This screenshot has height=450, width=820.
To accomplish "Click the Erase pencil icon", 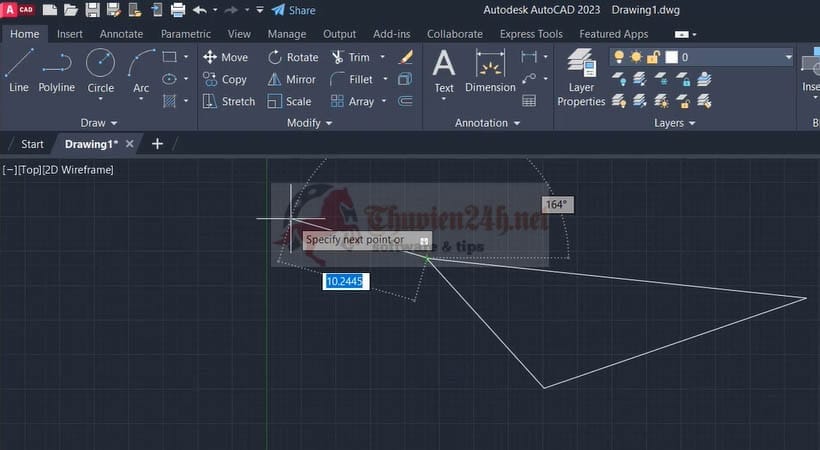I will click(x=405, y=57).
